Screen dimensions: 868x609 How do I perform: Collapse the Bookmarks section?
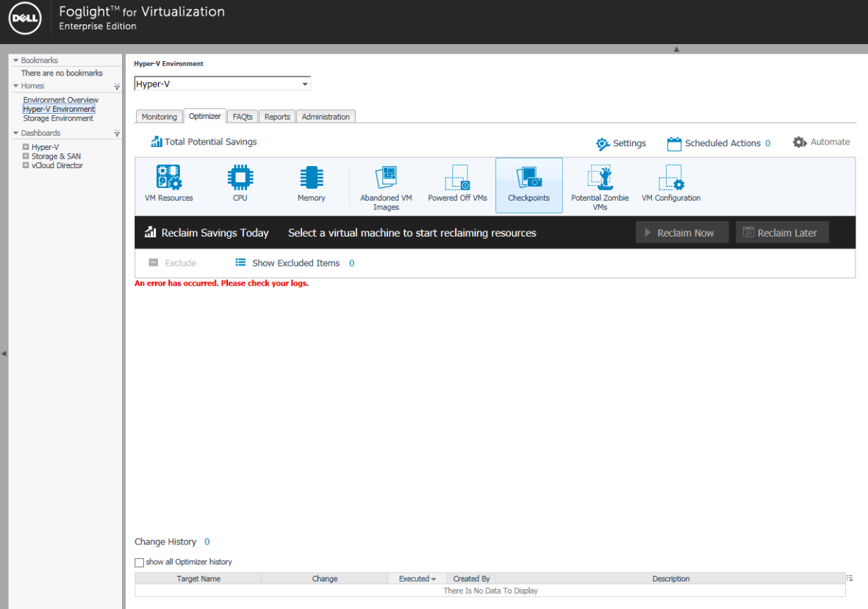pos(16,60)
